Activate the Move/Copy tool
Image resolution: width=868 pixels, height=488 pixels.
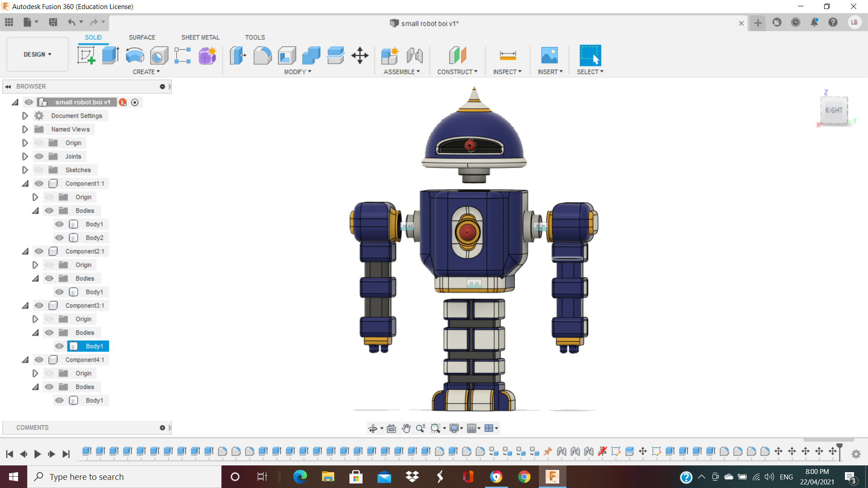click(x=360, y=55)
